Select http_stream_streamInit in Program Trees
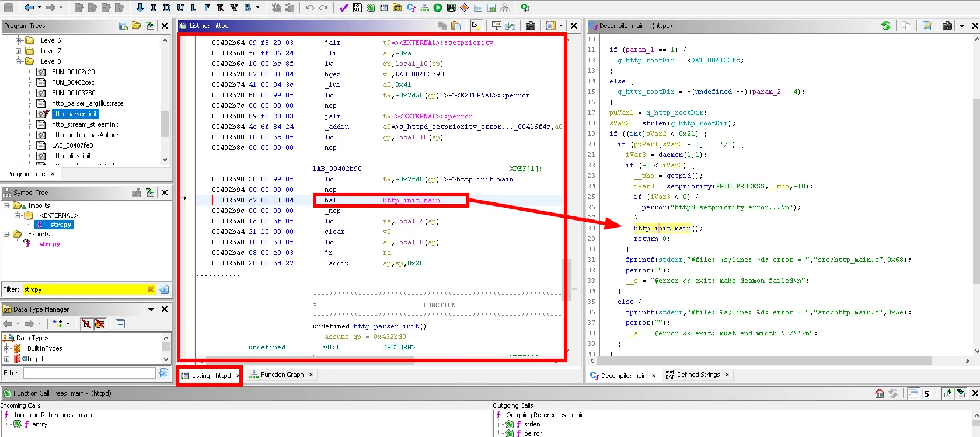 click(85, 124)
